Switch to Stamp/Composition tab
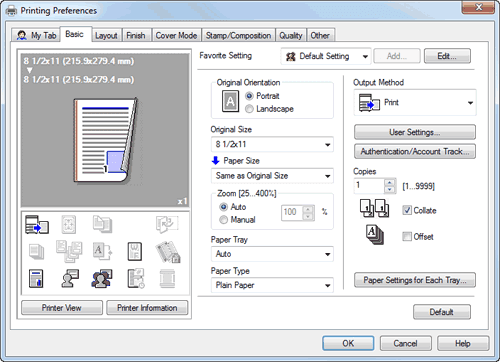This screenshot has width=500, height=362. pyautogui.click(x=238, y=35)
